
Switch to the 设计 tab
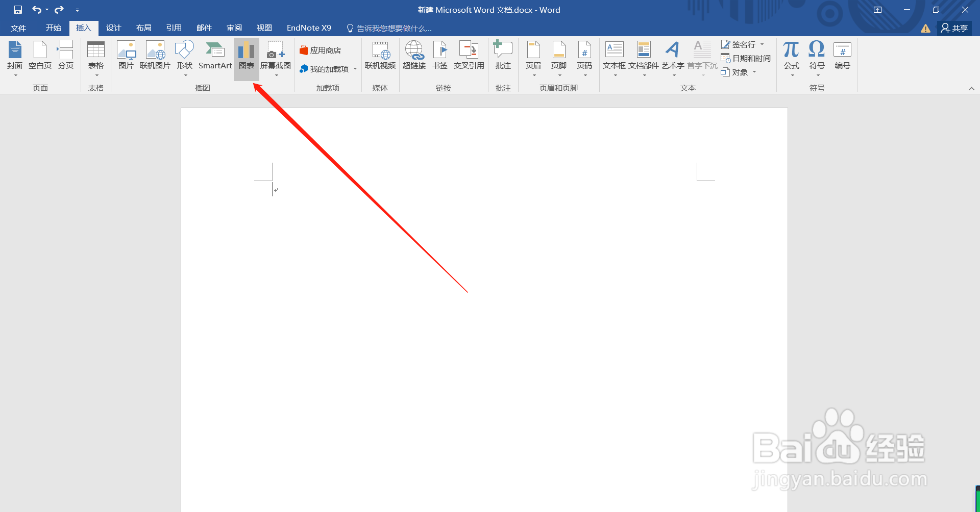pyautogui.click(x=113, y=28)
